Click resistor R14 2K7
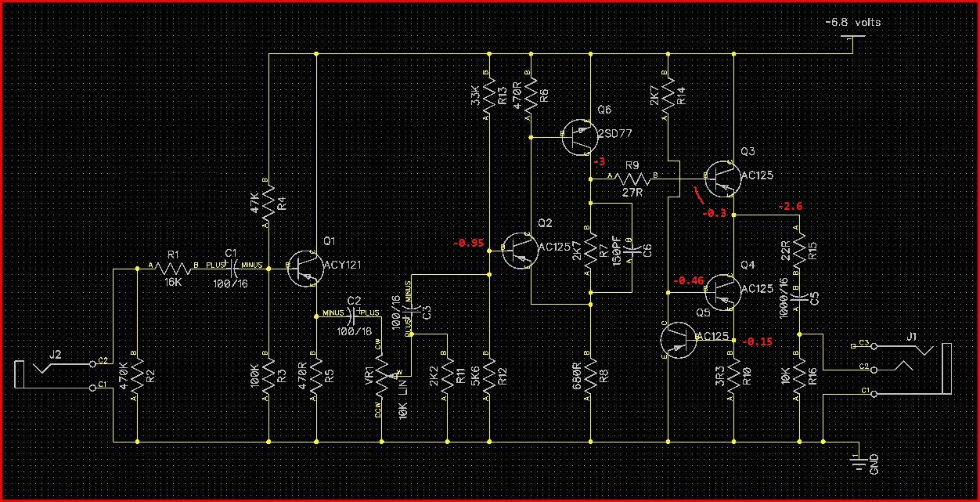Image resolution: width=980 pixels, height=502 pixels. tap(668, 96)
